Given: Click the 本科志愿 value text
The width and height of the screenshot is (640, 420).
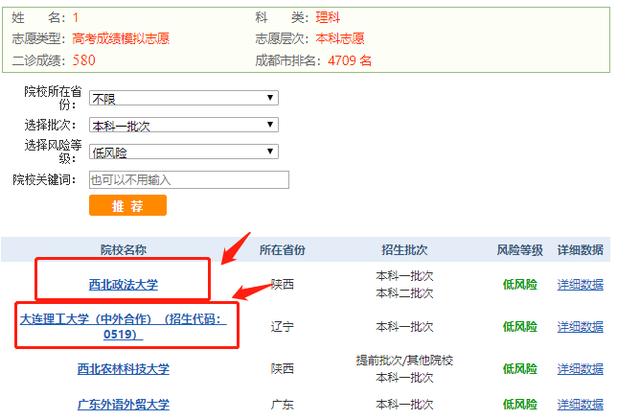Looking at the screenshot, I should [340, 38].
